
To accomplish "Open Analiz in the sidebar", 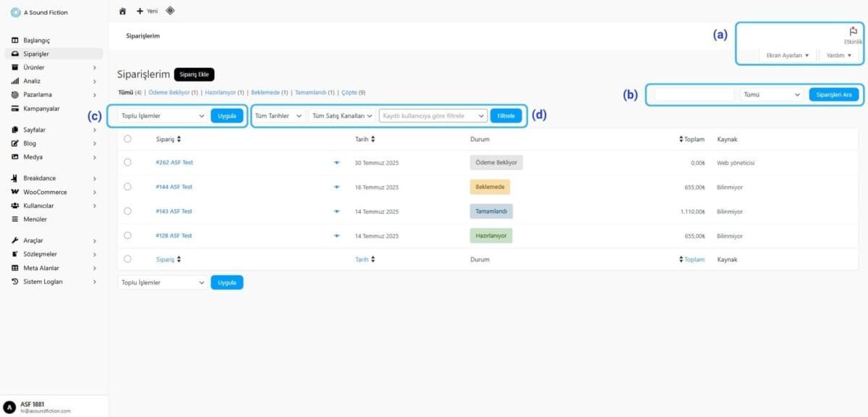I will (x=32, y=81).
